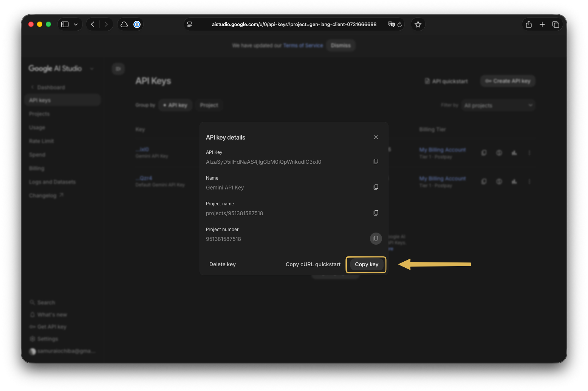Group by Project chip
Image resolution: width=588 pixels, height=391 pixels.
pyautogui.click(x=209, y=105)
